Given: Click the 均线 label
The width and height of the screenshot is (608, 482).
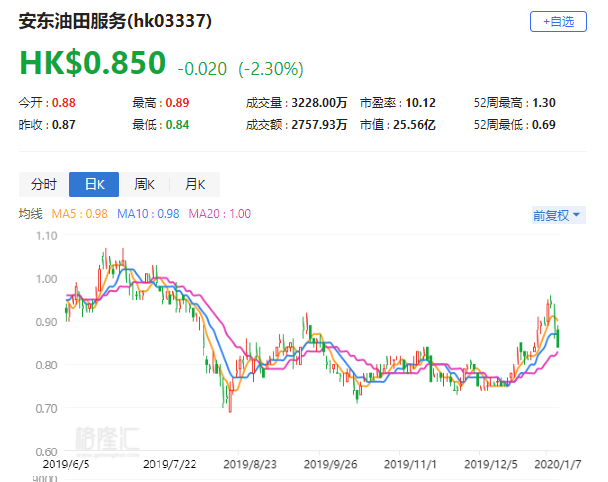Looking at the screenshot, I should coord(30,214).
